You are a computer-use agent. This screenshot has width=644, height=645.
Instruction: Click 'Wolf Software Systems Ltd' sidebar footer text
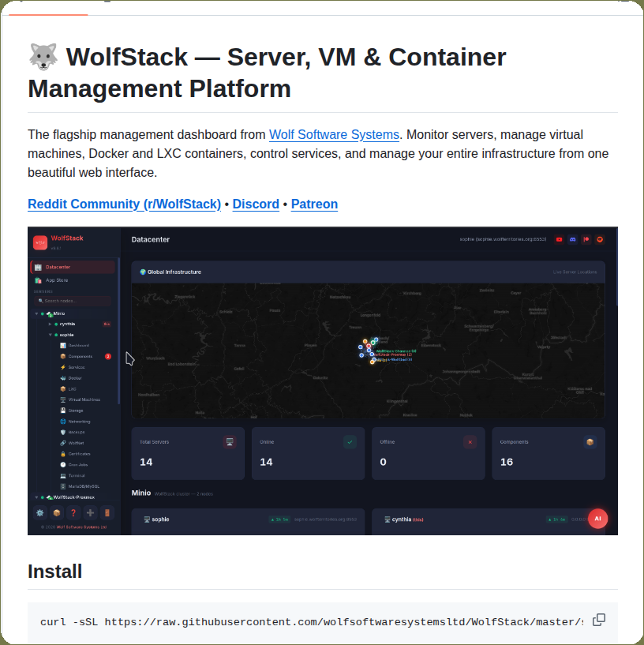pos(81,527)
